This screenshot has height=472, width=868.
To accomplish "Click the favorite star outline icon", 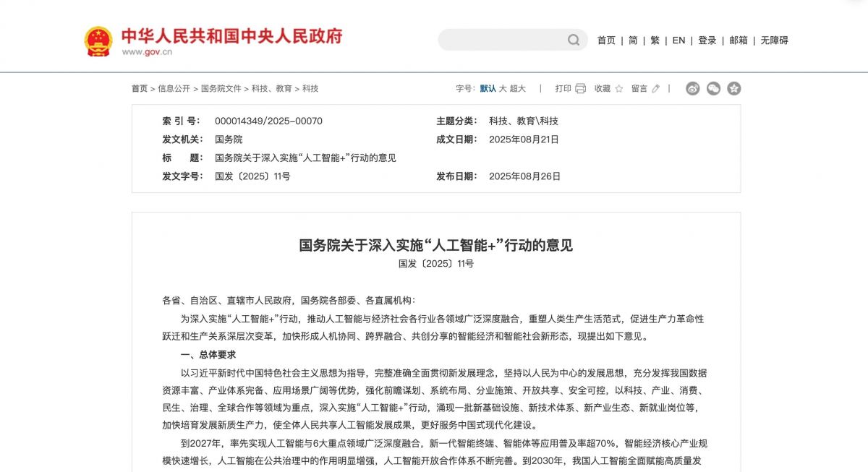I will pyautogui.click(x=618, y=89).
